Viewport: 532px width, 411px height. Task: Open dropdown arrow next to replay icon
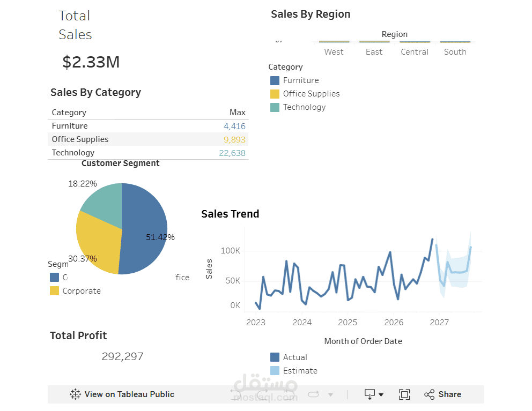click(330, 395)
